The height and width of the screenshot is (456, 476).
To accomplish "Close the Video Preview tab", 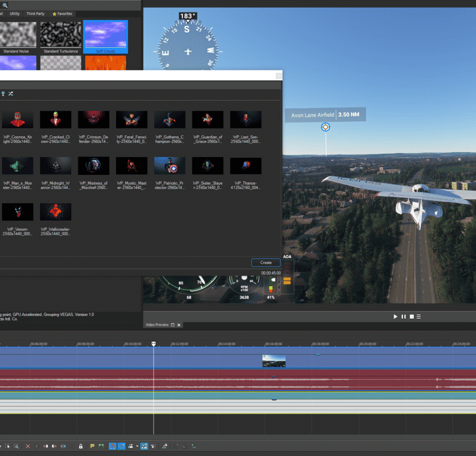I will pos(179,325).
